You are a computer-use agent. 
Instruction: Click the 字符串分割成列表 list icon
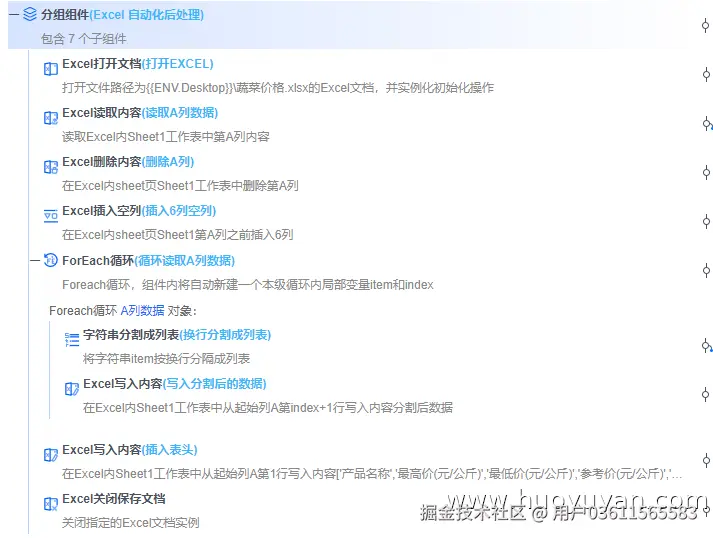click(72, 339)
